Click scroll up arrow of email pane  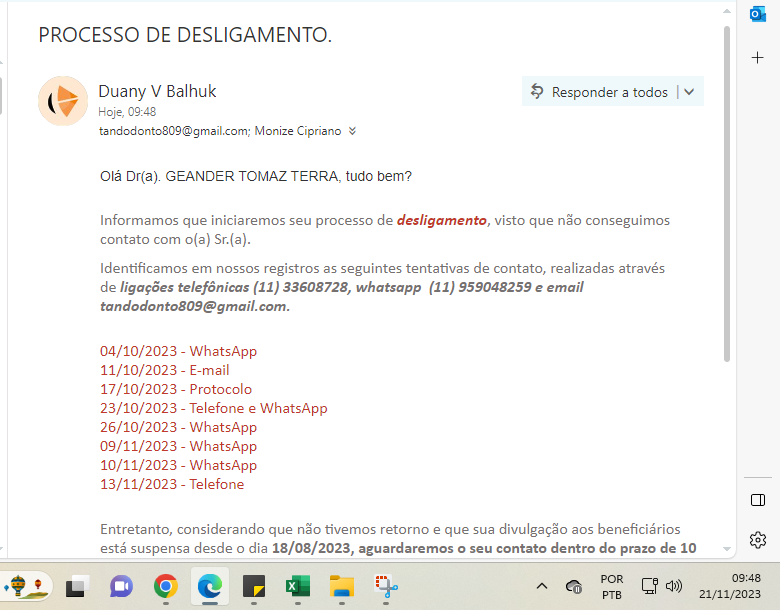click(x=727, y=11)
